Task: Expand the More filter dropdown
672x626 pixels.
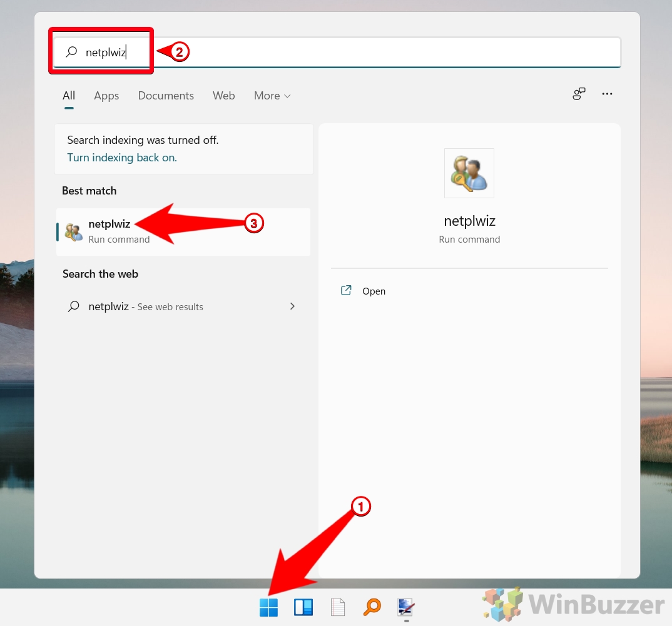Action: tap(273, 96)
